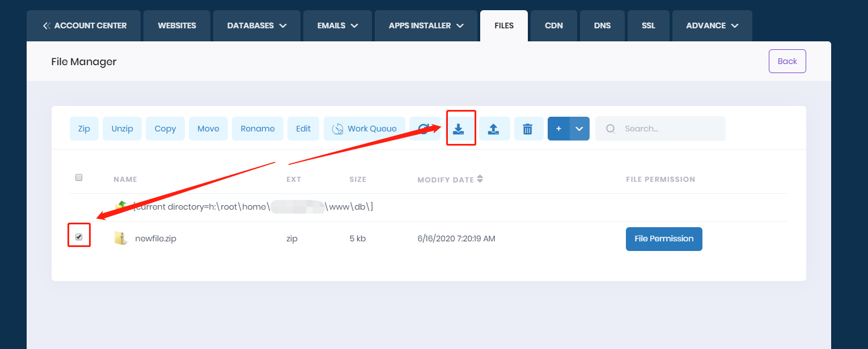Click the newfile.zip archive icon
Screen dimensions: 868x349
tap(121, 239)
